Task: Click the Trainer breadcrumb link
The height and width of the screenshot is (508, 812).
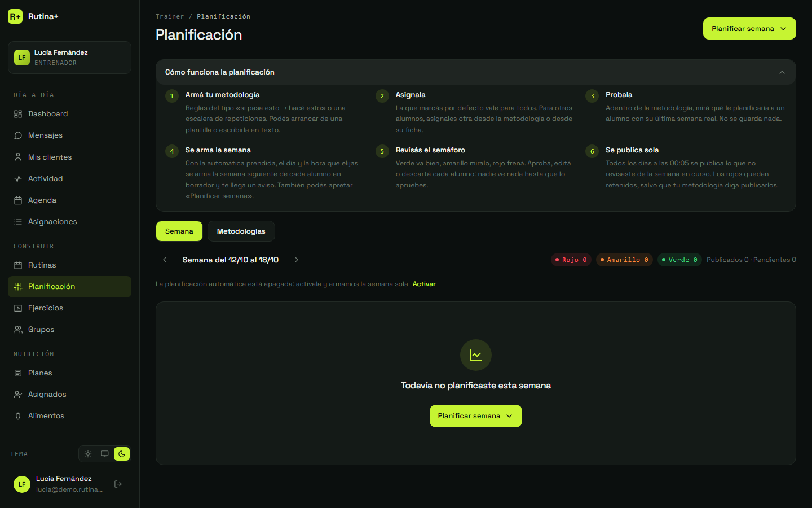Action: coord(170,16)
